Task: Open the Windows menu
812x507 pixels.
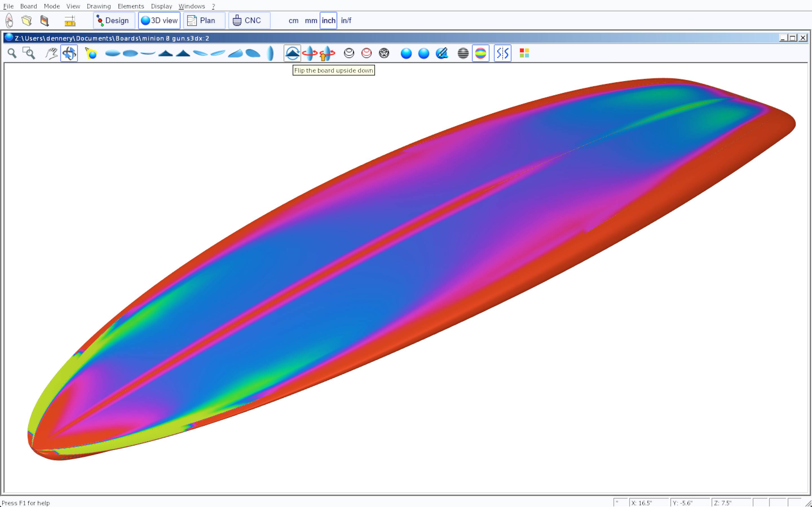Action: point(192,6)
